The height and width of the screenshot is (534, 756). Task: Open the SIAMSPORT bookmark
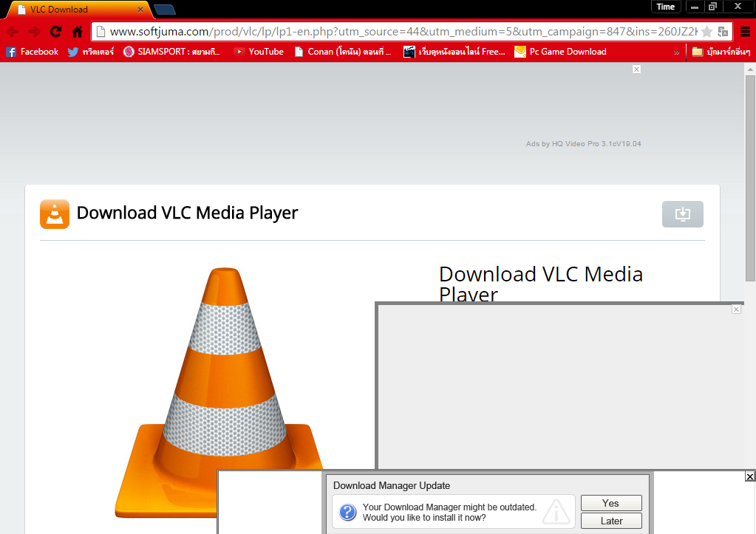[171, 52]
